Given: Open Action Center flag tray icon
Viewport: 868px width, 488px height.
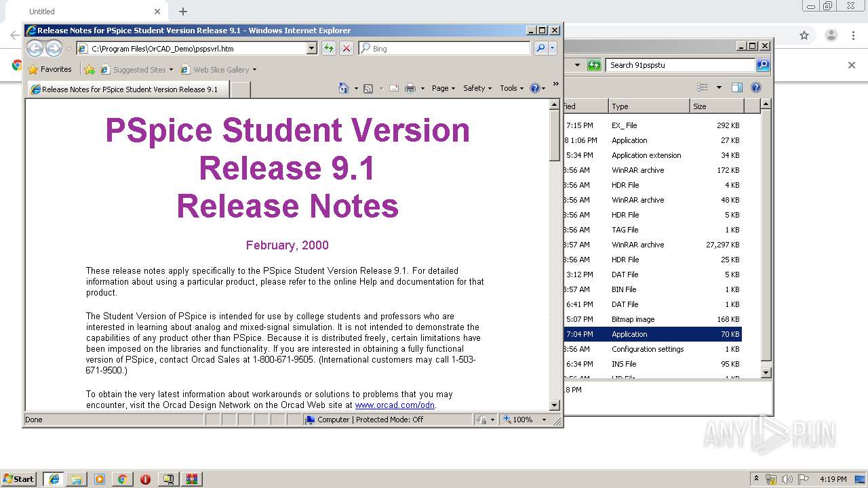Looking at the screenshot, I should click(804, 479).
